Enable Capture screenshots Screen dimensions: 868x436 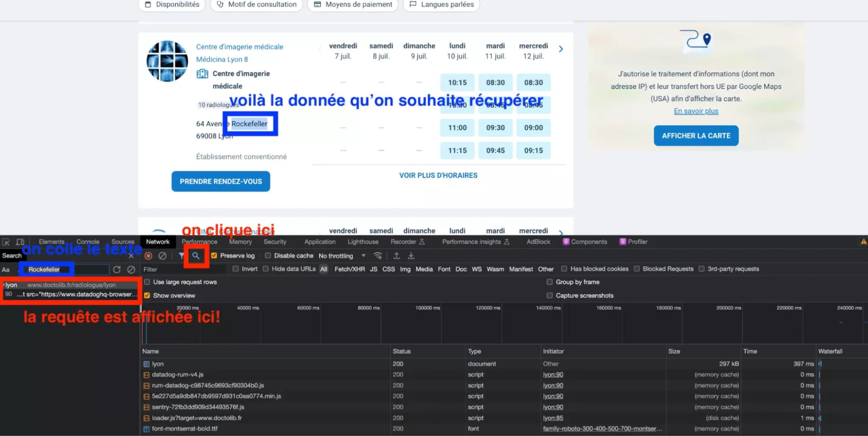tap(550, 295)
